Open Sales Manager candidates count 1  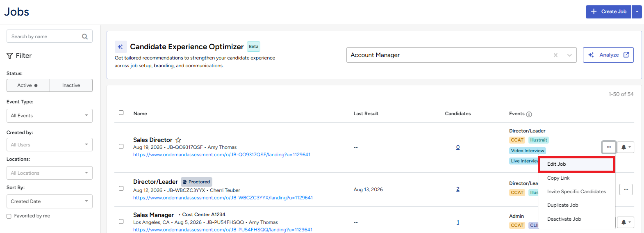tap(458, 222)
